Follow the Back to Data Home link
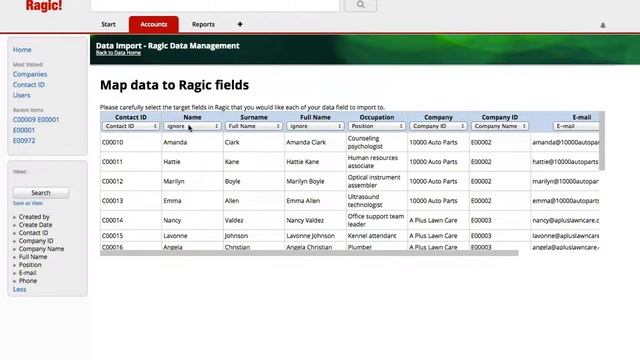This screenshot has height=360, width=640. pos(118,53)
